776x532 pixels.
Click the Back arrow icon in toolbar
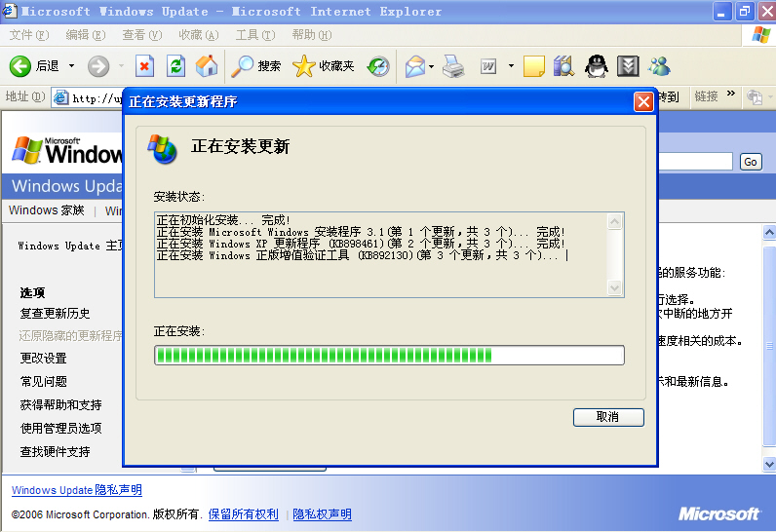tap(19, 65)
